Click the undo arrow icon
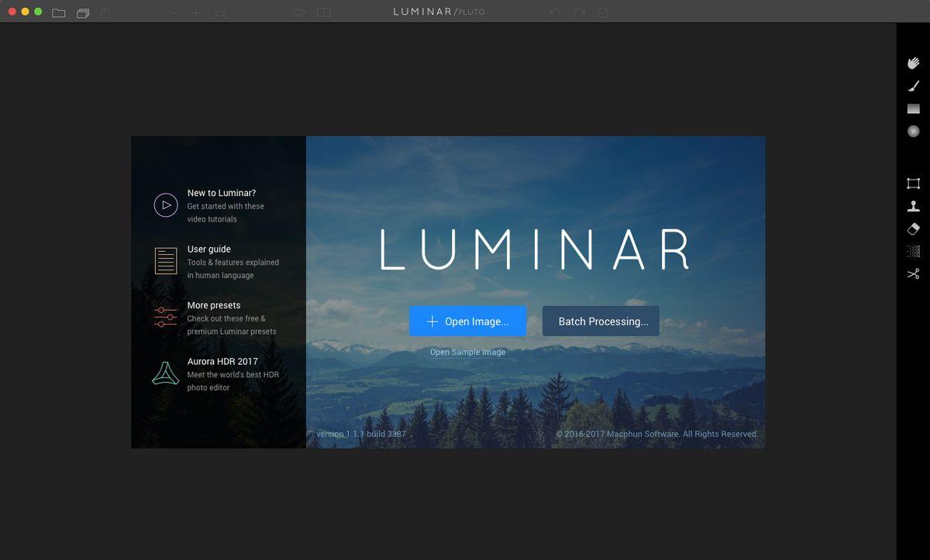Screen dimensions: 930x560 coord(554,12)
